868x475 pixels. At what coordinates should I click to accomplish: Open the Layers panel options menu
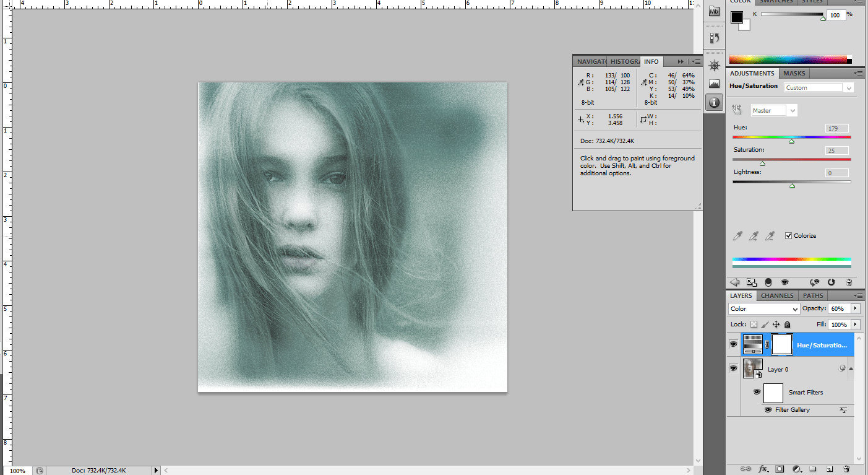(859, 295)
